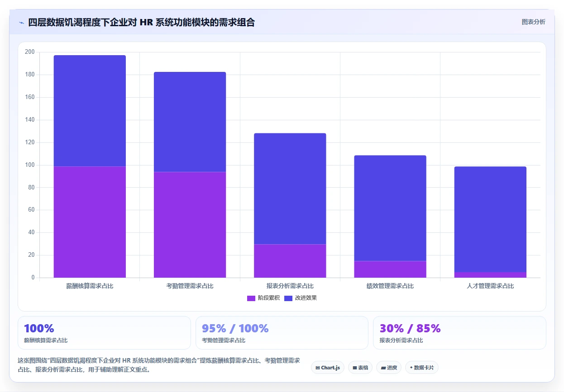Viewport: 564px width, 392px height.
Task: Click the blue segment of 薪酬核算需求占比 bar
Action: click(90, 111)
